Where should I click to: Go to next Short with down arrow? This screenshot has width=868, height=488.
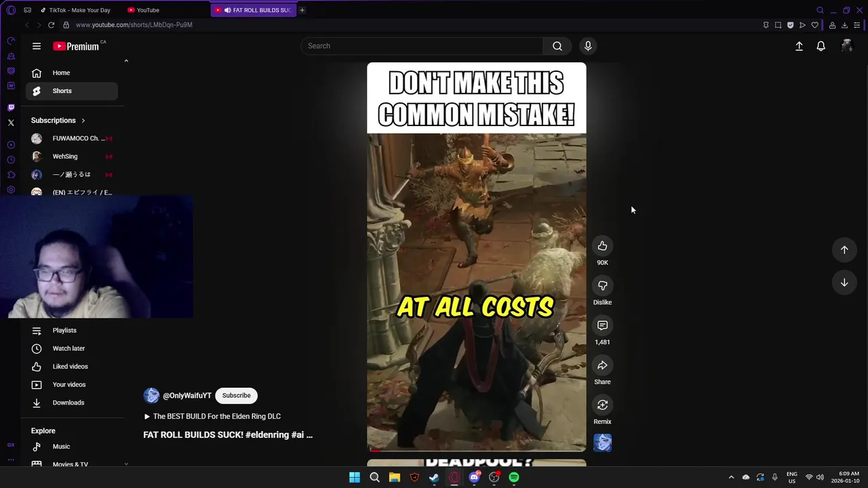[x=844, y=283]
